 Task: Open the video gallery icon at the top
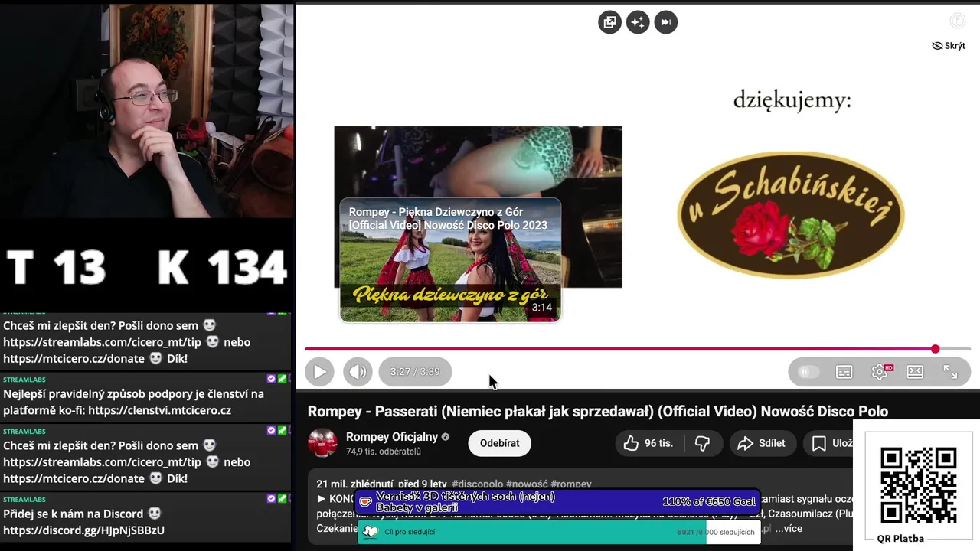(609, 22)
